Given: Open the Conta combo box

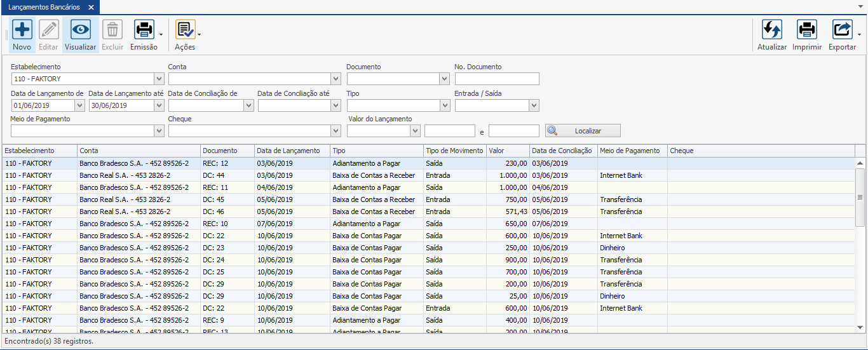Looking at the screenshot, I should click(336, 79).
